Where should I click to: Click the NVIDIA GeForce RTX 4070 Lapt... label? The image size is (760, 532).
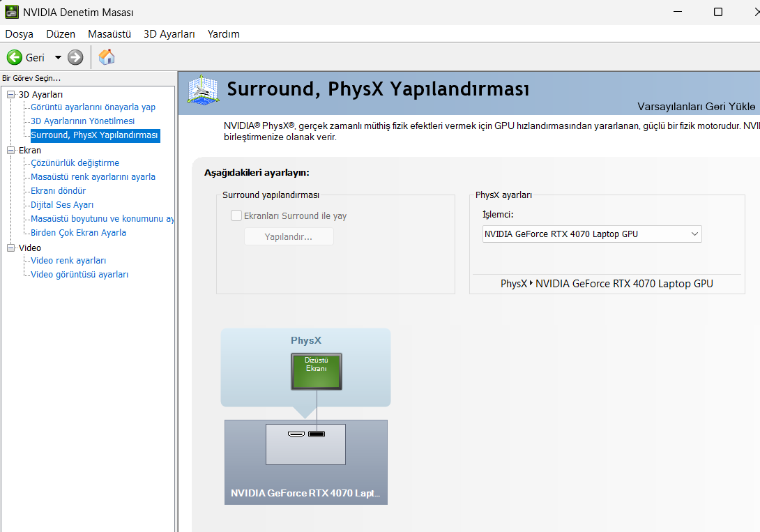pyautogui.click(x=305, y=493)
